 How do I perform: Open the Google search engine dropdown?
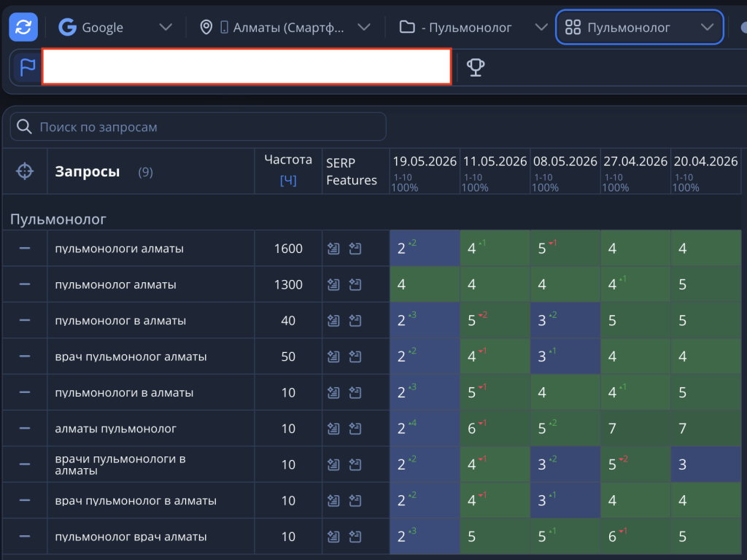coord(115,28)
